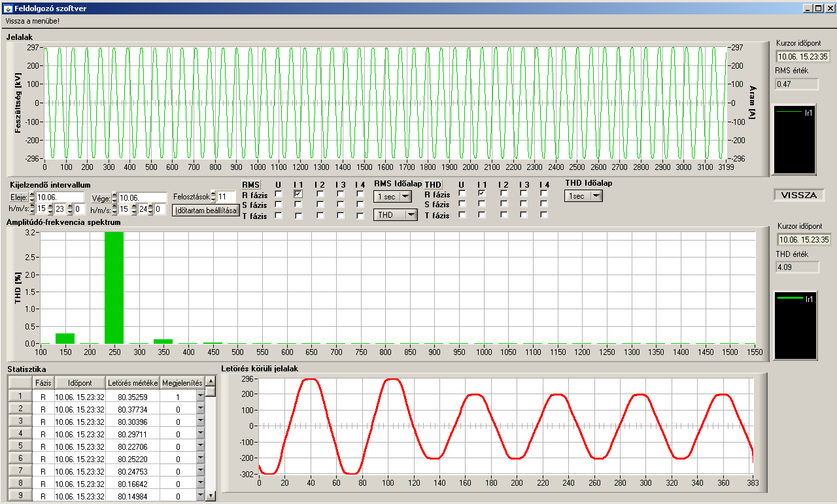
Task: Toggle RMS R fázis I1 checkbox
Action: [298, 194]
